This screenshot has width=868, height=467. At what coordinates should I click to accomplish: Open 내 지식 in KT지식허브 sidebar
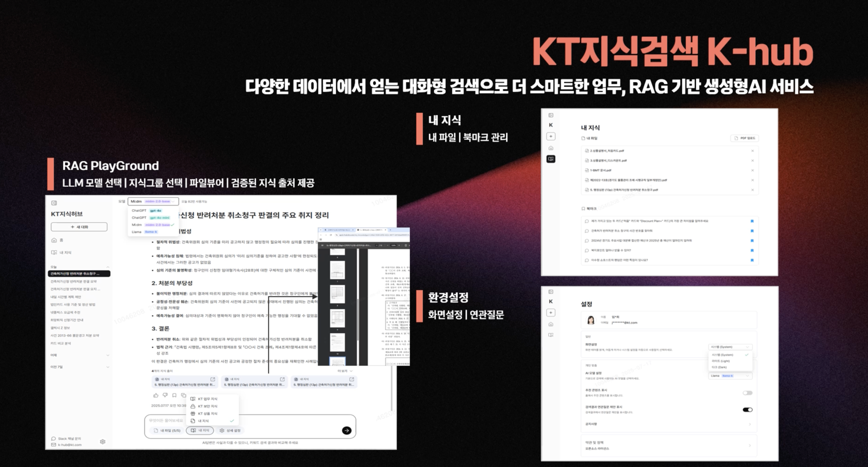(61, 252)
